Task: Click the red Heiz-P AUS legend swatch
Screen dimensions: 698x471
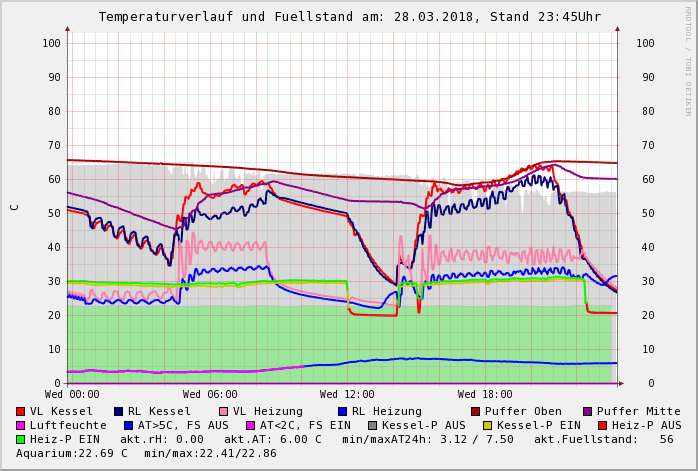Action: click(602, 425)
